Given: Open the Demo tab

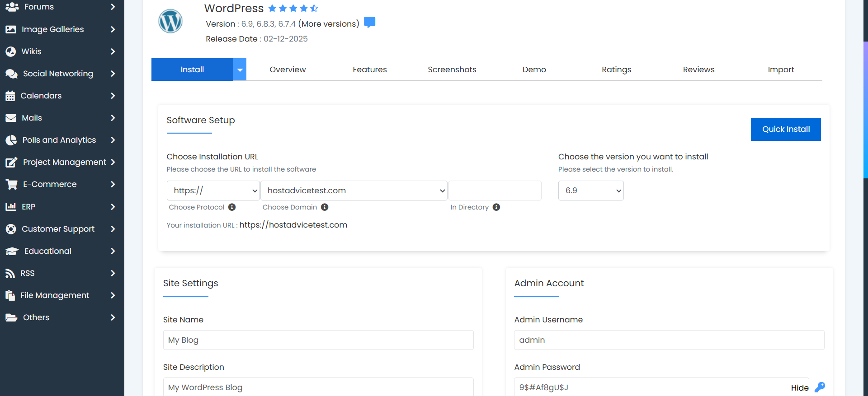Looking at the screenshot, I should (534, 70).
